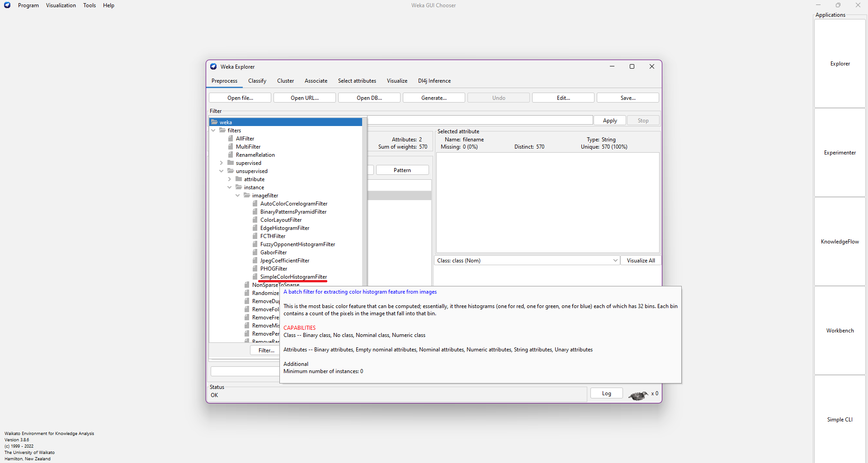868x463 pixels.
Task: Switch to the Classify tab
Action: pyautogui.click(x=257, y=81)
